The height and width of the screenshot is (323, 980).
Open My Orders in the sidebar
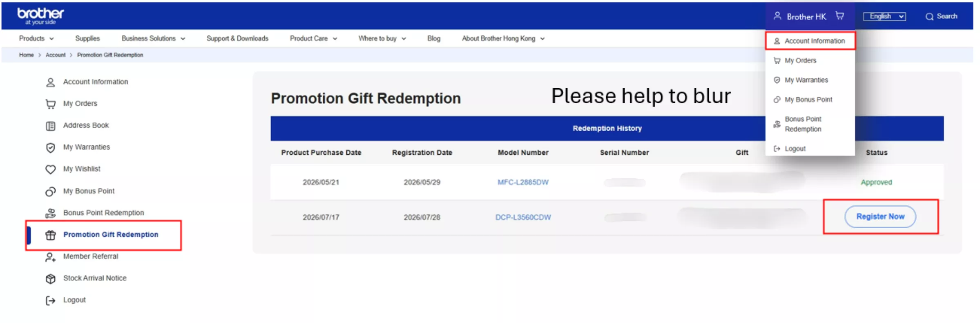[80, 104]
